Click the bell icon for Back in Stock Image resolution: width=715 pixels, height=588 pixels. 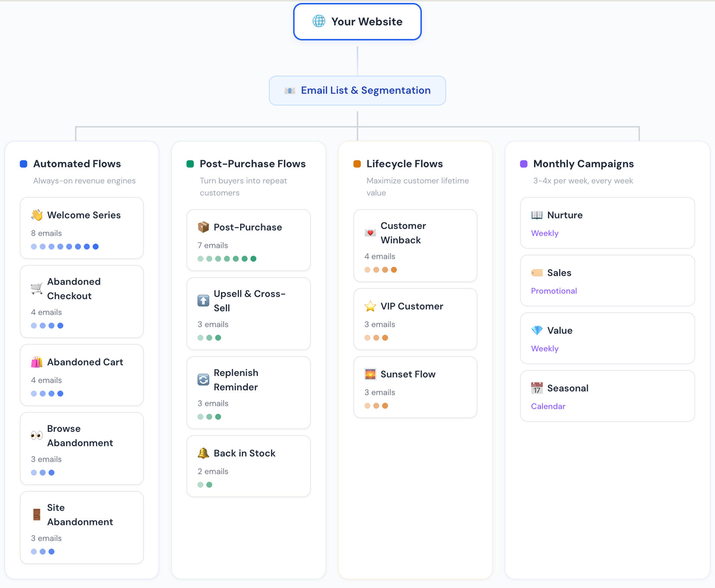coord(203,453)
